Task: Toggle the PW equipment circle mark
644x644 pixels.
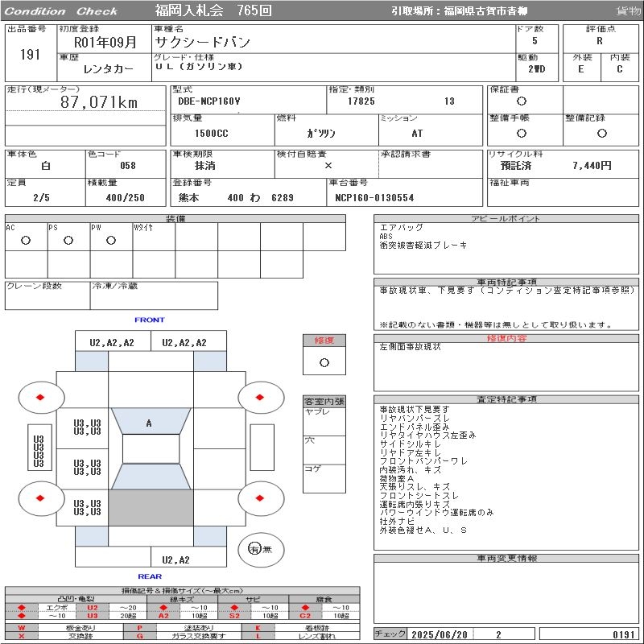Action: pos(110,241)
